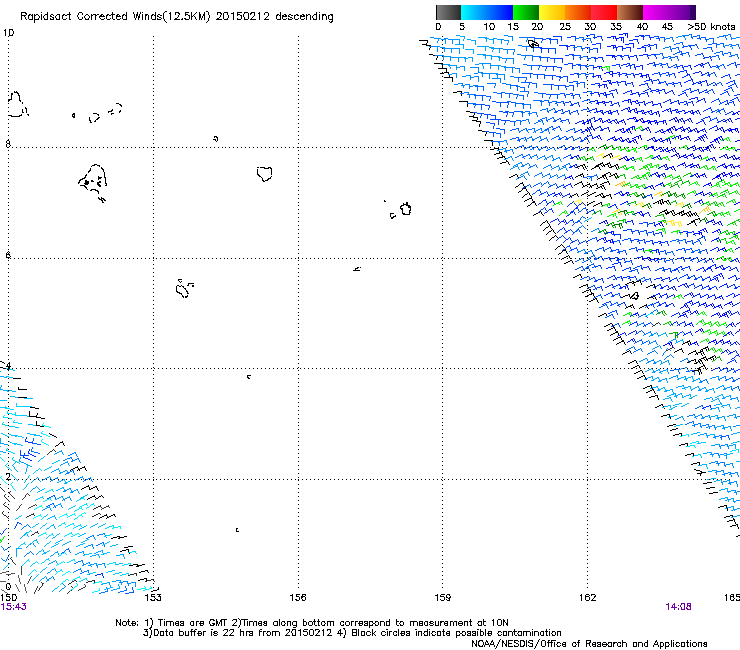Screen dimensions: 740x650
Task: Click the '156' longitude axis label
Action: pyautogui.click(x=298, y=598)
